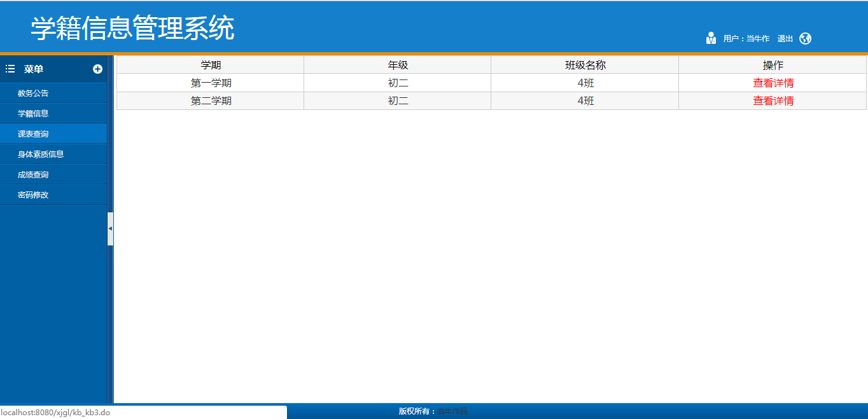This screenshot has height=419, width=868.
Task: Click the localhost:8080/xjgl/kb_kb3.do status URL
Action: coord(55,413)
